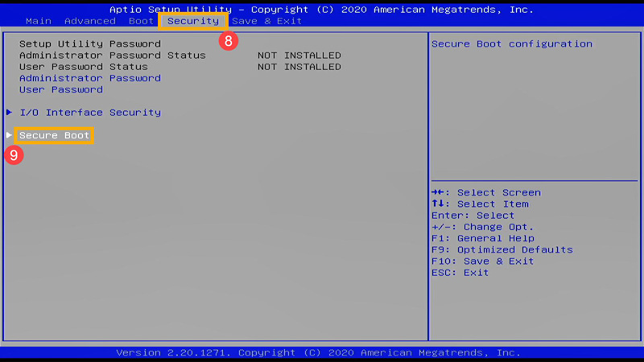Click the triangle arrow beside Secure Boot

(9, 135)
